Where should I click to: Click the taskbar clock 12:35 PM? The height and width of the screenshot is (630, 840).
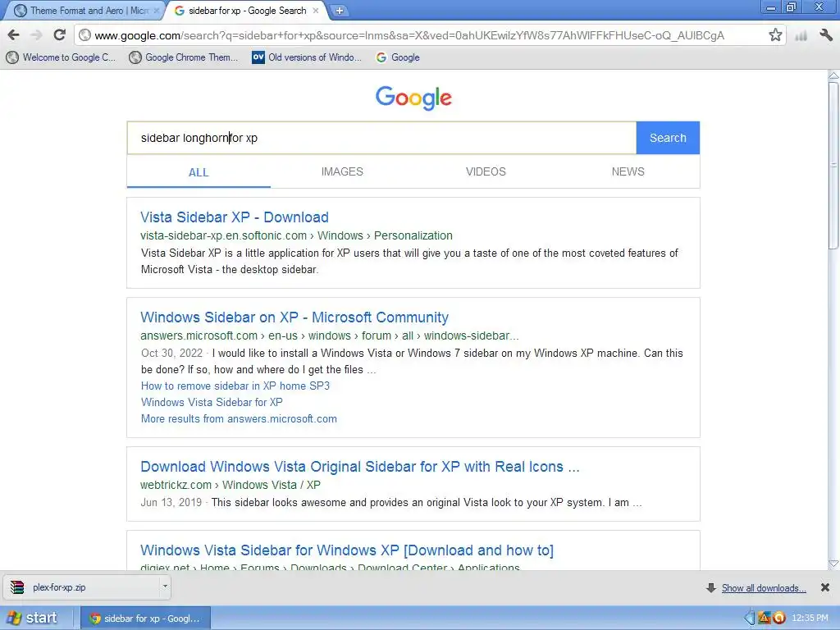point(810,619)
